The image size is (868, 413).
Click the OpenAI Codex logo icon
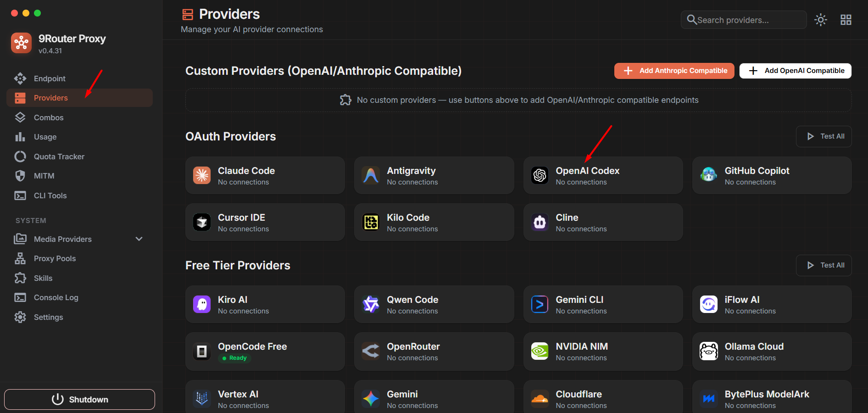pos(540,175)
